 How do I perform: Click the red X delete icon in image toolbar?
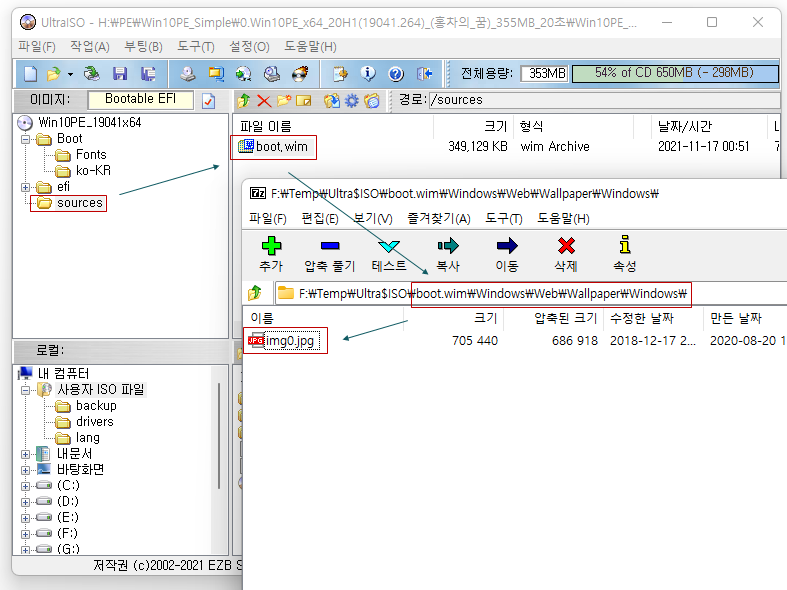pos(264,101)
